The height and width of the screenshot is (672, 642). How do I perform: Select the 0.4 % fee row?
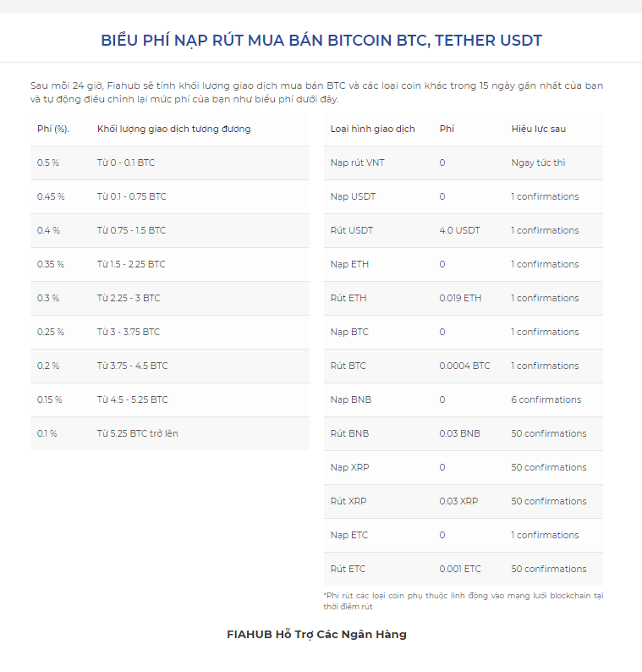170,230
